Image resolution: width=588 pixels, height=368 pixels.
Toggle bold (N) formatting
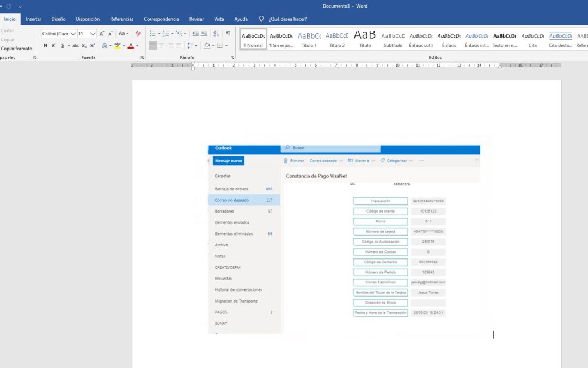[45, 45]
